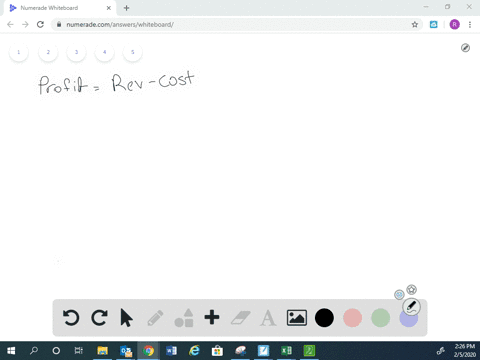Click the plus add tool
480x360 pixels.
(212, 317)
